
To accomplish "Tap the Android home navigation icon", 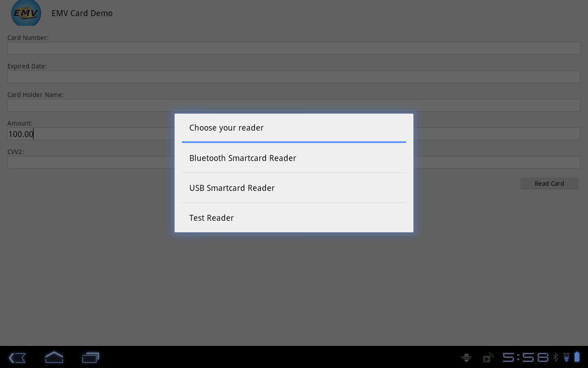I will point(54,357).
